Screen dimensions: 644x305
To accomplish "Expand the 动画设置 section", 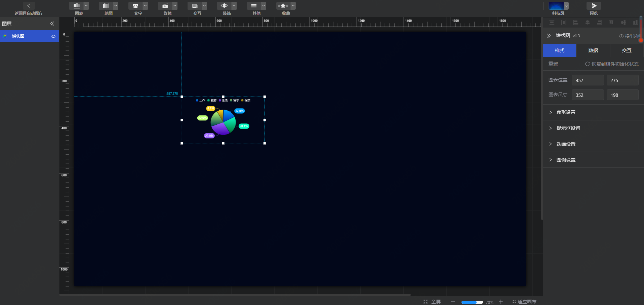I will pyautogui.click(x=594, y=144).
